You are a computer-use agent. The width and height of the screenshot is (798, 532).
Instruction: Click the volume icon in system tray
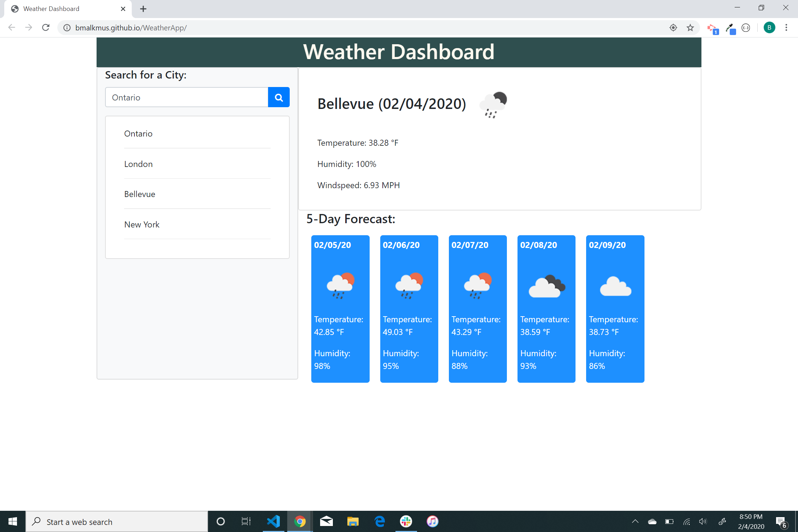click(703, 521)
